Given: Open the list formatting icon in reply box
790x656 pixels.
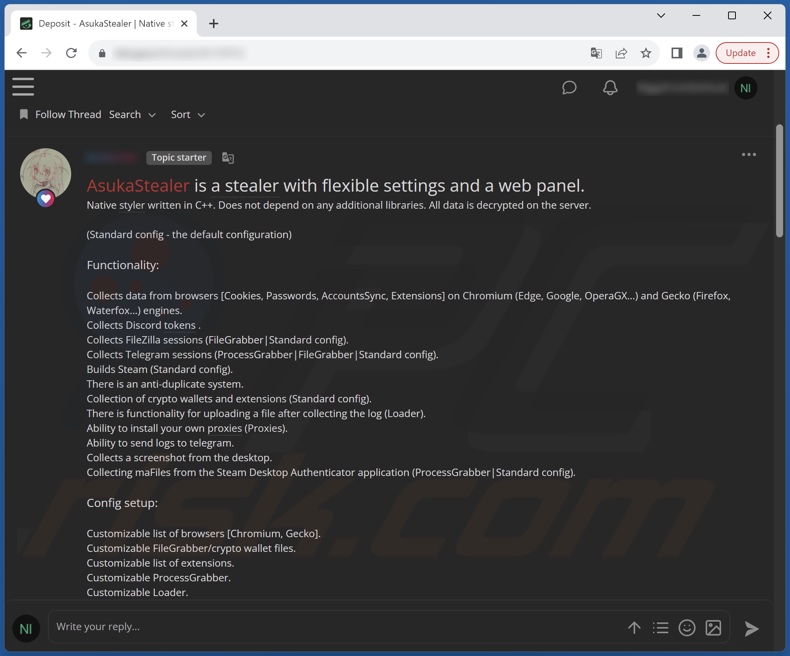Looking at the screenshot, I should [x=660, y=628].
